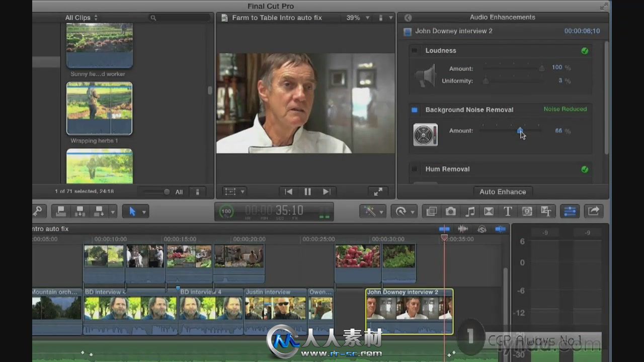
Task: Click the Auto Enhance button
Action: pos(503,192)
